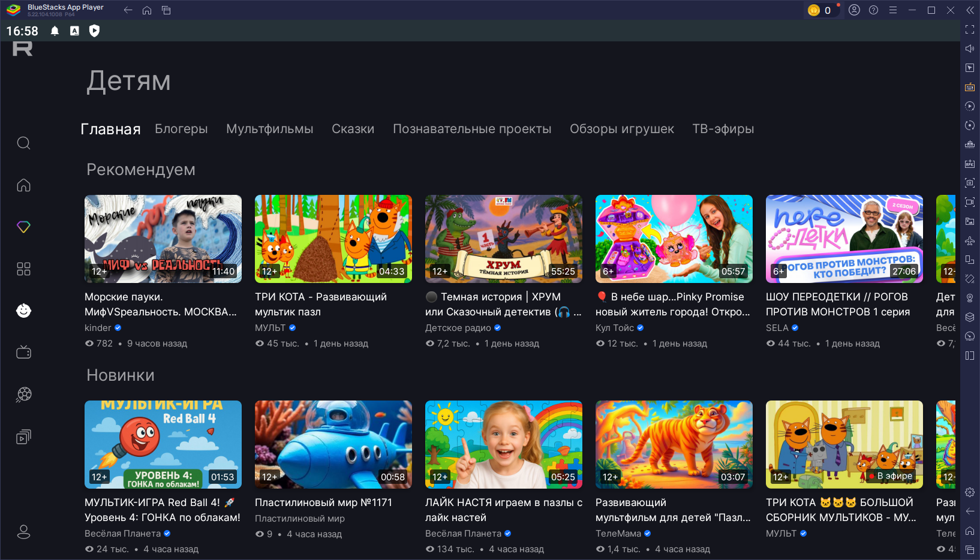Open the tiger puzzle cartoon thumbnail

(x=674, y=444)
